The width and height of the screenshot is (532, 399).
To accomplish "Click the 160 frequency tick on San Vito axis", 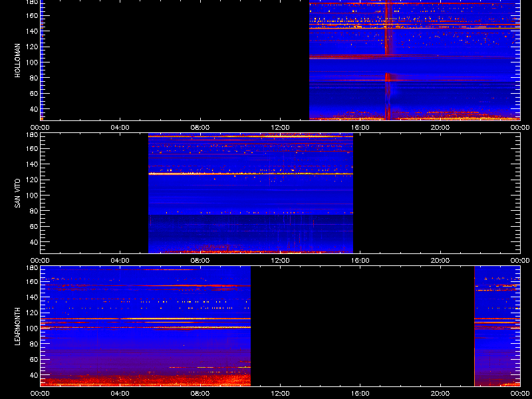I will (31, 148).
